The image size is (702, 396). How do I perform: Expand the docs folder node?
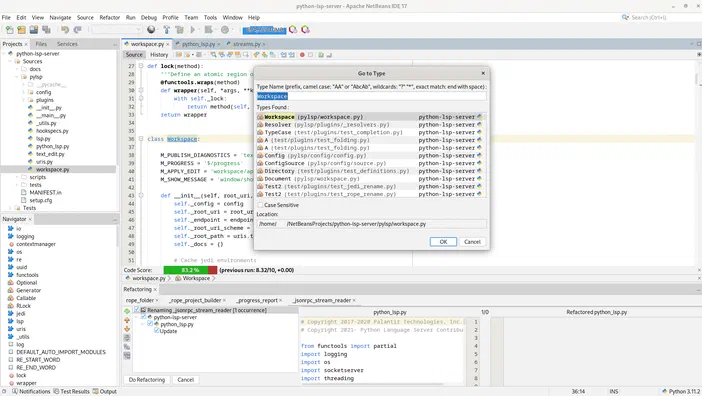(17, 69)
